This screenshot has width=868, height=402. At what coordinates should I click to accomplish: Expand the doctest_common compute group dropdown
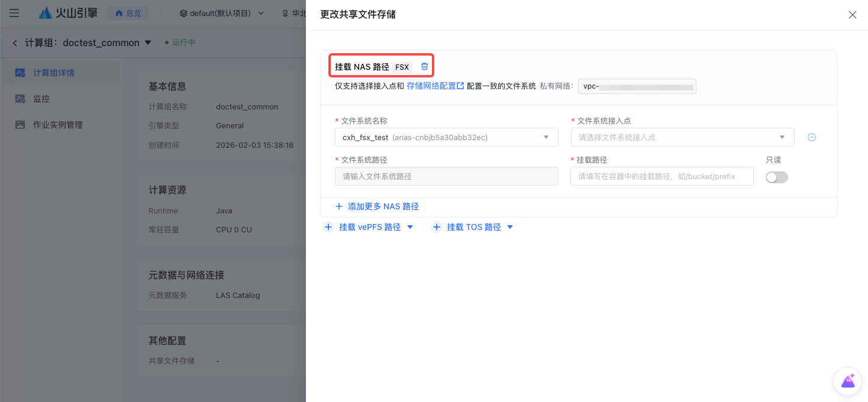tap(148, 43)
